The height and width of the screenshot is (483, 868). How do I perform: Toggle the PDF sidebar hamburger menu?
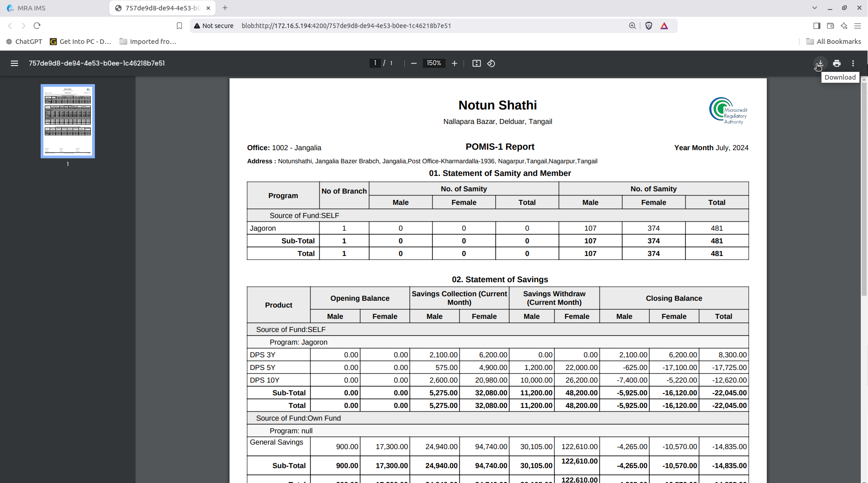point(14,63)
